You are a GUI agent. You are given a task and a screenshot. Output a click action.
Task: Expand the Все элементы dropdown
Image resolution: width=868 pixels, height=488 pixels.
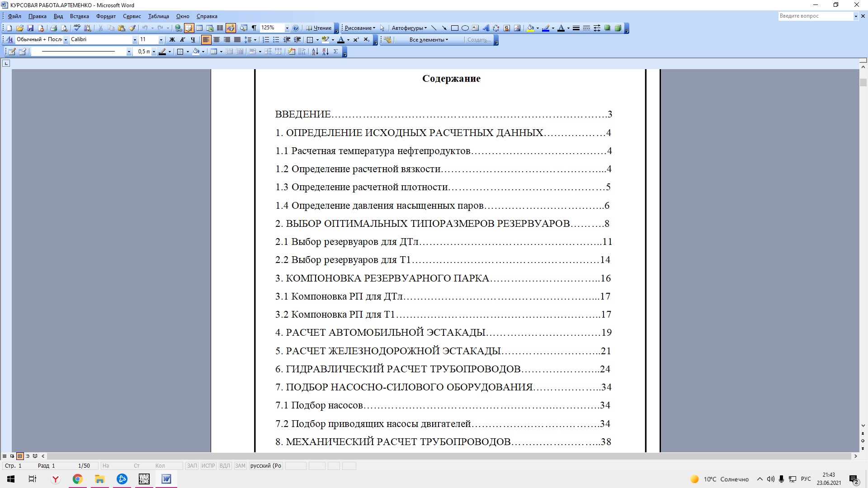pyautogui.click(x=429, y=40)
